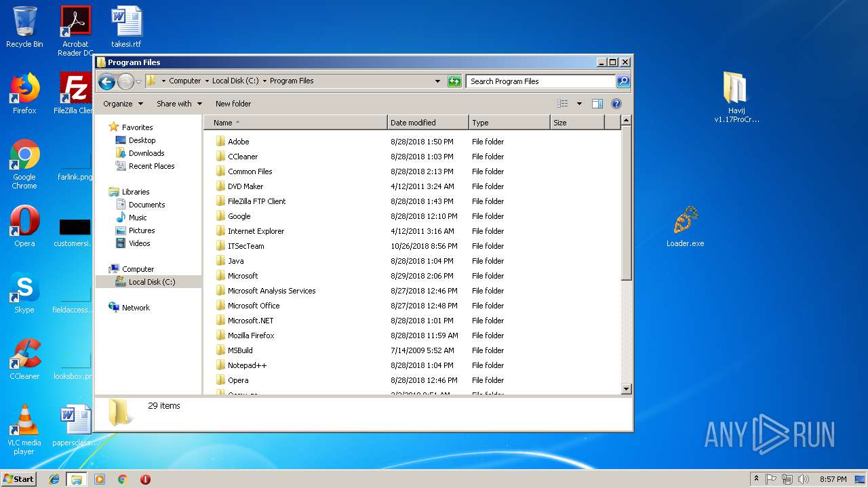Image resolution: width=868 pixels, height=488 pixels.
Task: Click New folder button
Action: [233, 104]
